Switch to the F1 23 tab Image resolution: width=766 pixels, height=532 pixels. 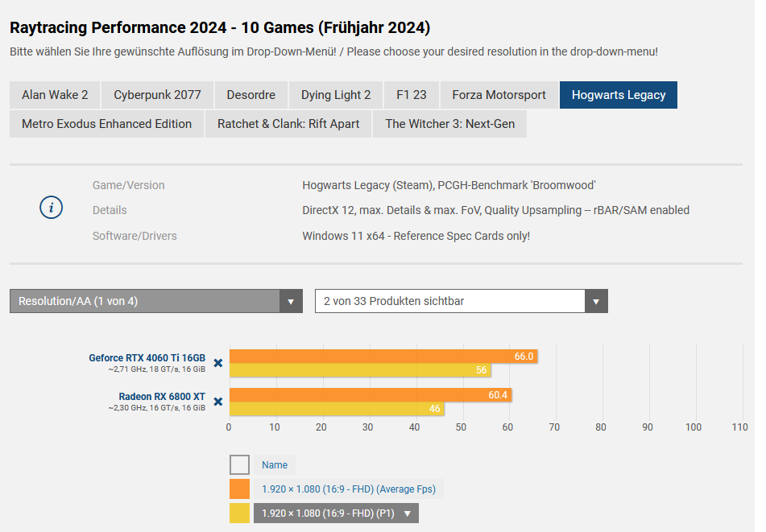coord(412,95)
